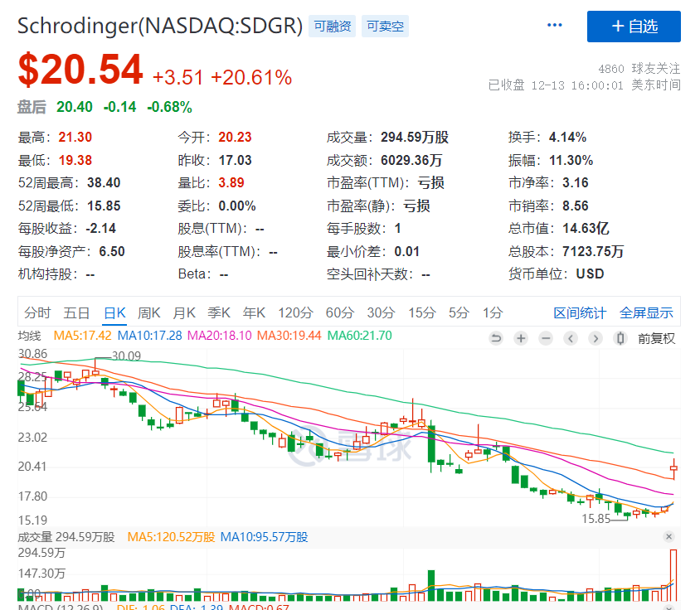The width and height of the screenshot is (700, 610).
Task: Click the 4860 球友关注 follower count
Action: point(639,69)
